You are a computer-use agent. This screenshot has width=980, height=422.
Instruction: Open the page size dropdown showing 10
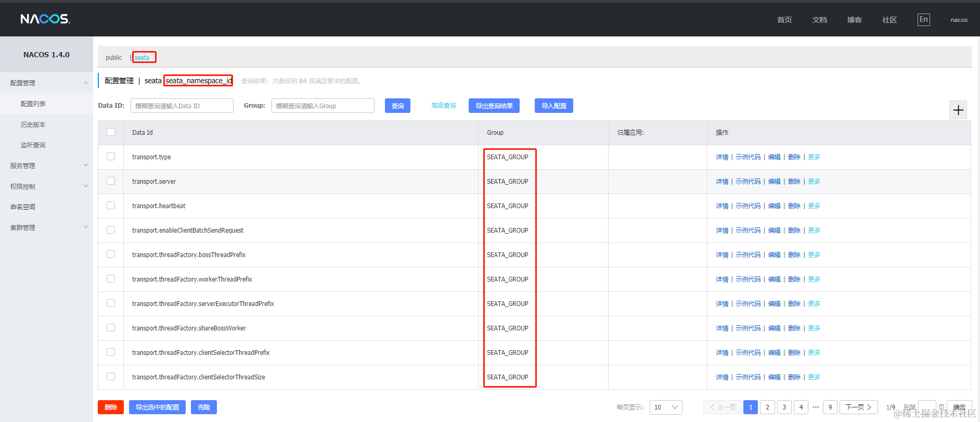pyautogui.click(x=666, y=407)
